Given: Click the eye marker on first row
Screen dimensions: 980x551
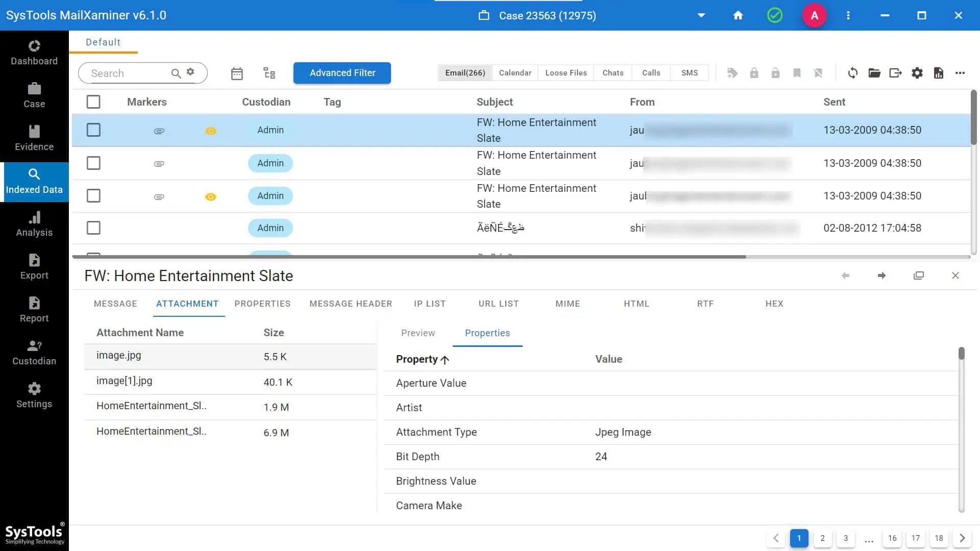Looking at the screenshot, I should pyautogui.click(x=210, y=131).
